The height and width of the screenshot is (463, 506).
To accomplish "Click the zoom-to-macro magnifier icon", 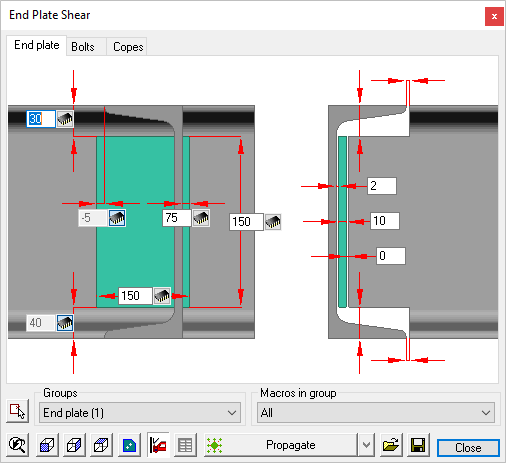I will point(17,445).
